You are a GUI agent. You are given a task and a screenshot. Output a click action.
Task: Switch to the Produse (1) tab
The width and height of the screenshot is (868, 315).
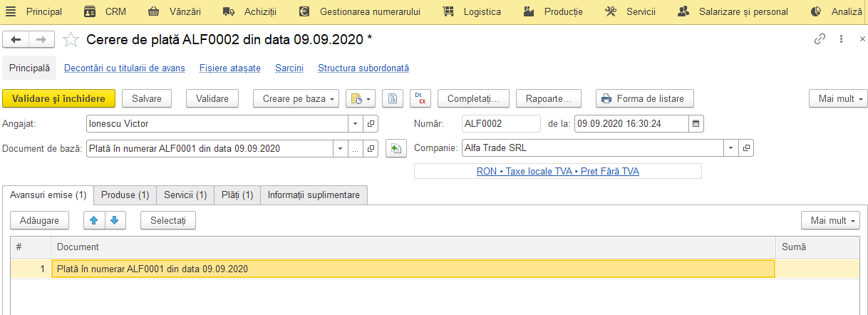[125, 195]
